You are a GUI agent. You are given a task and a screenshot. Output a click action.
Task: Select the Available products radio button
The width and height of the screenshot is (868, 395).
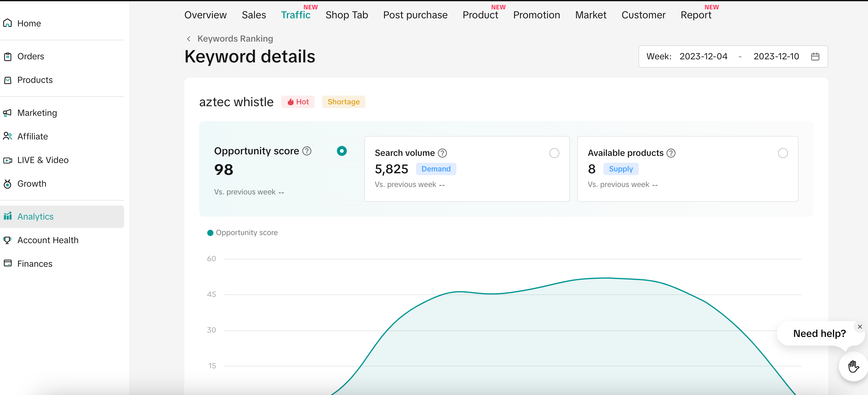click(x=782, y=153)
